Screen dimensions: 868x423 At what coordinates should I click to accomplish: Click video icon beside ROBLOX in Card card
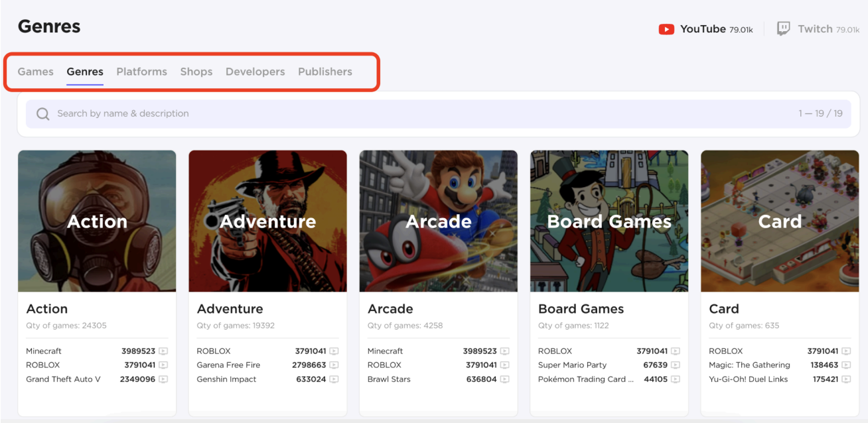point(847,351)
